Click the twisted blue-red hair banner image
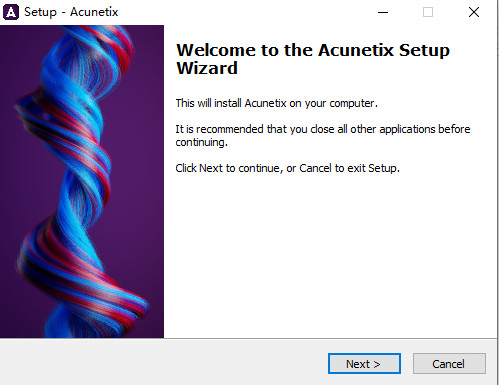Image resolution: width=499 pixels, height=385 pixels. 82,182
